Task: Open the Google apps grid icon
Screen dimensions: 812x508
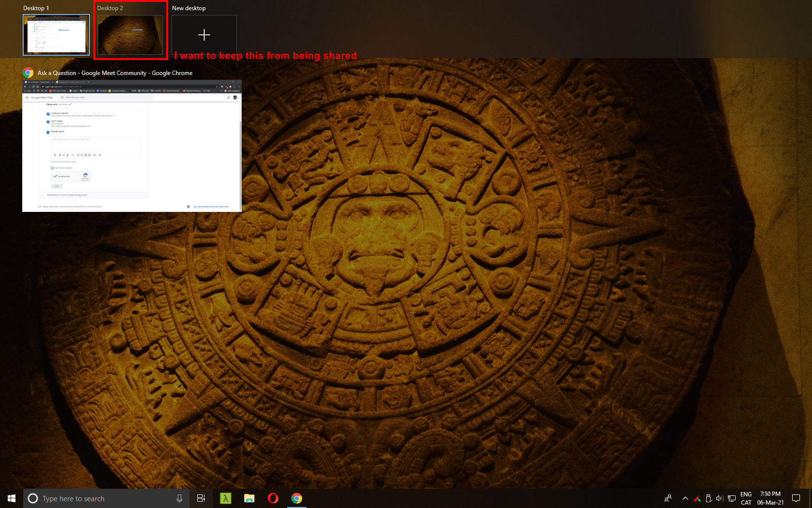Action: pos(229,97)
